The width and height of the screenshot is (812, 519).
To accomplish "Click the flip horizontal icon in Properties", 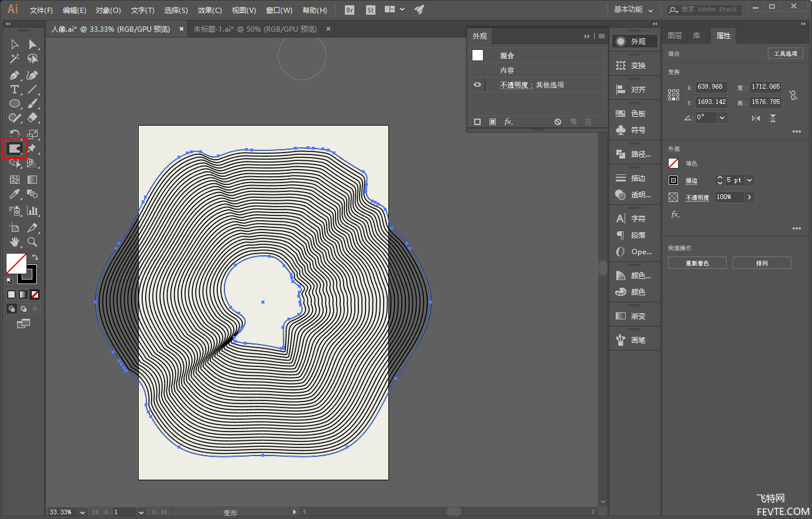I will (x=756, y=118).
